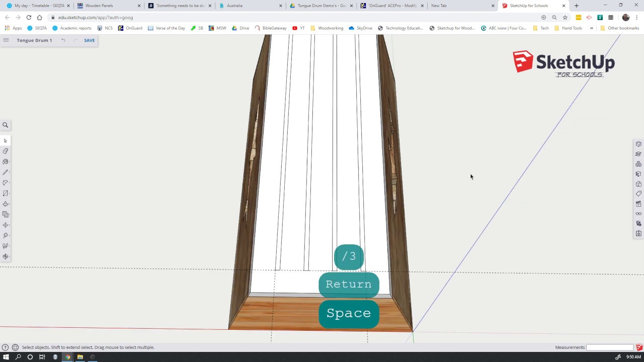
Task: Select the Tape Measure tool
Action: pos(6,236)
